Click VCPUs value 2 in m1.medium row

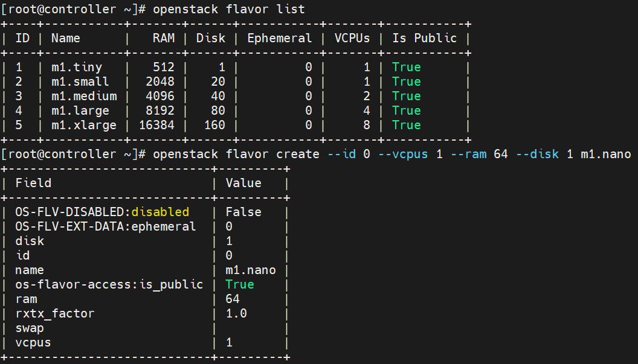point(367,96)
